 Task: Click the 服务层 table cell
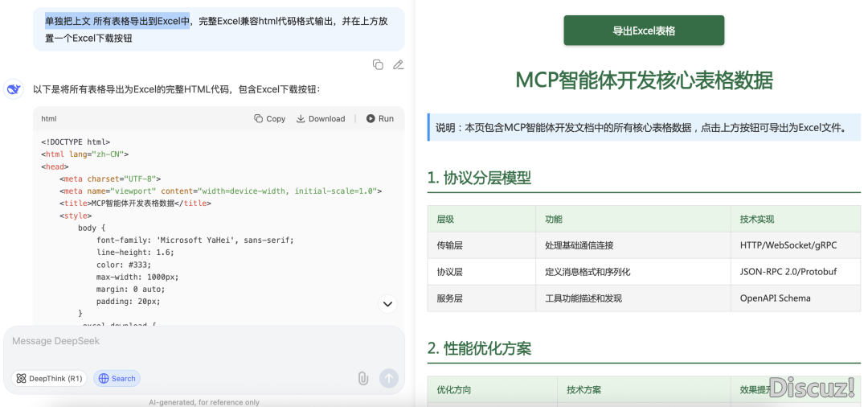pyautogui.click(x=481, y=298)
